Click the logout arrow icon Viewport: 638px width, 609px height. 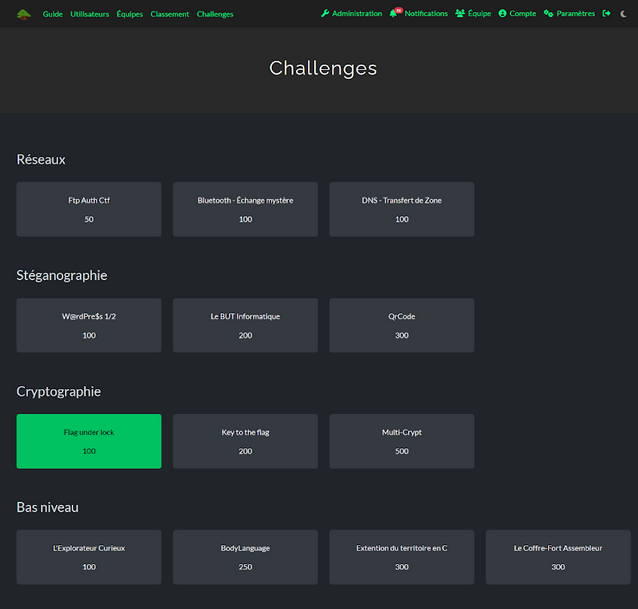coord(606,13)
